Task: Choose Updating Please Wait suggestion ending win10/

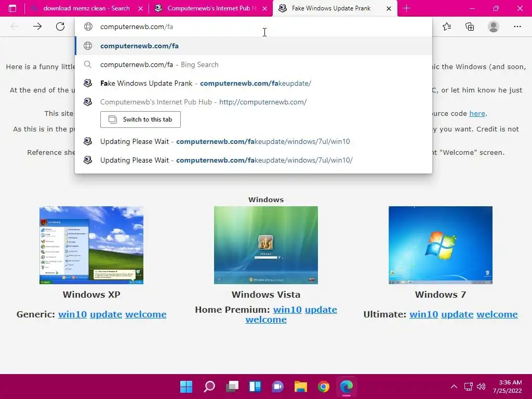Action: 254,160
